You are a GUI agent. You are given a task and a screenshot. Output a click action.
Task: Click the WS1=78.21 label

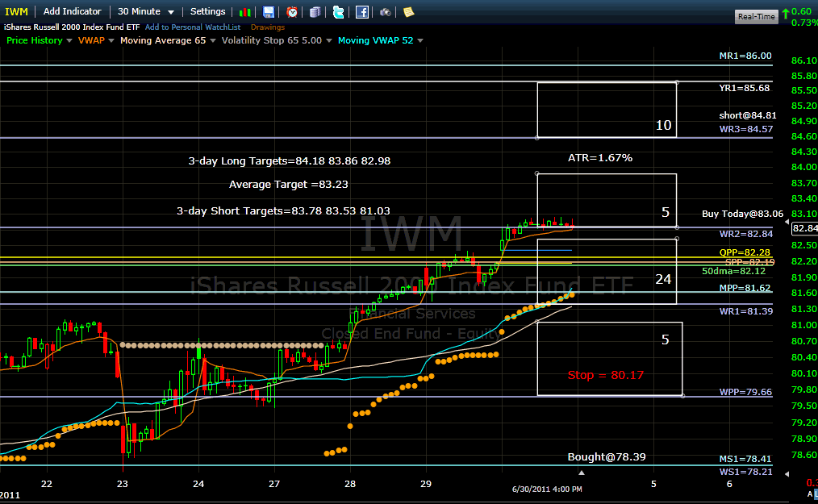[745, 473]
